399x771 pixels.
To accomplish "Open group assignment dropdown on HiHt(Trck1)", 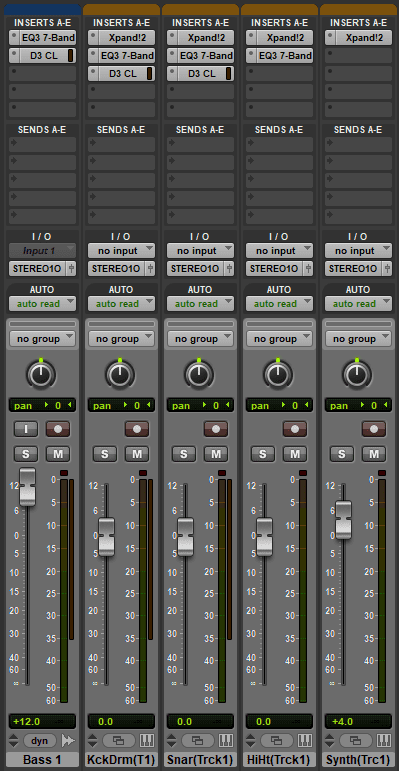I will (279, 339).
